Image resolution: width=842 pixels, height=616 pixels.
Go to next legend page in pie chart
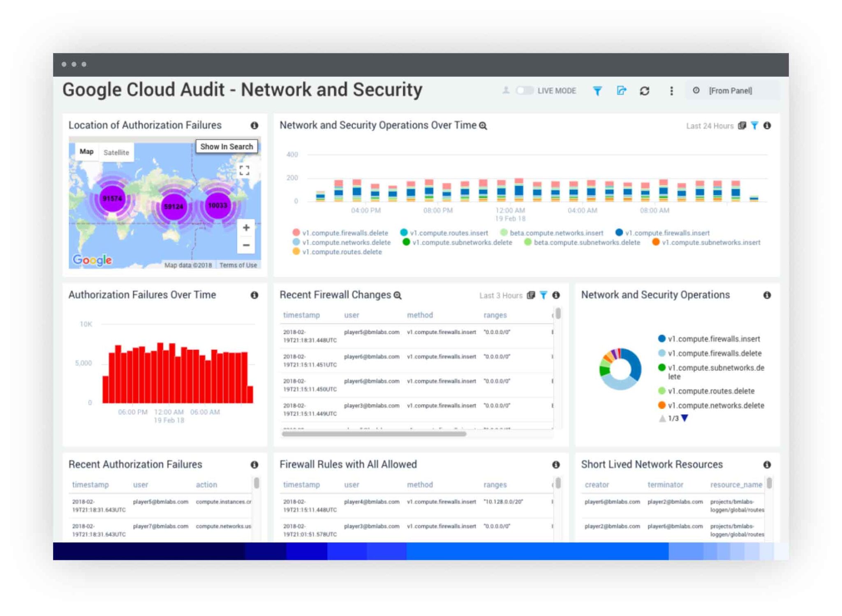pos(685,419)
